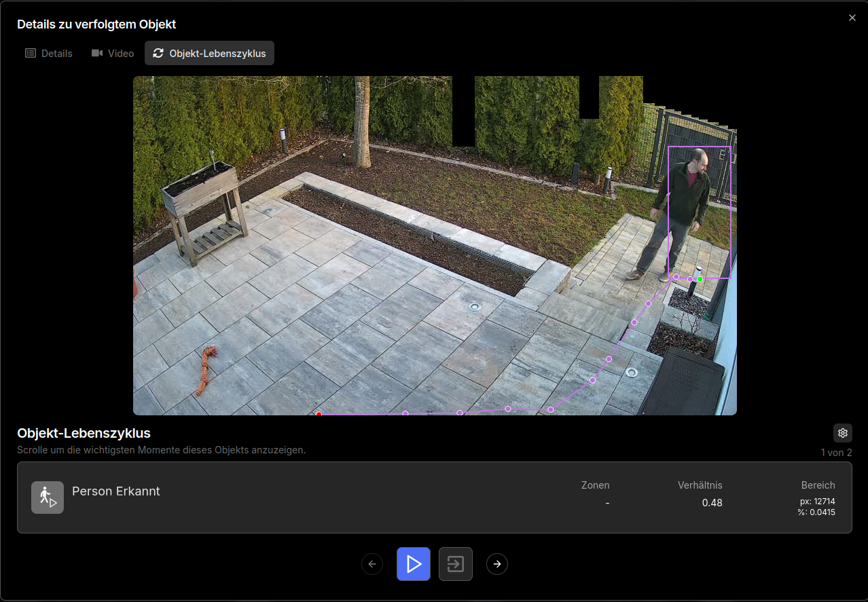This screenshot has width=868, height=602.
Task: Click the list icon on the Details tab
Action: 31,53
